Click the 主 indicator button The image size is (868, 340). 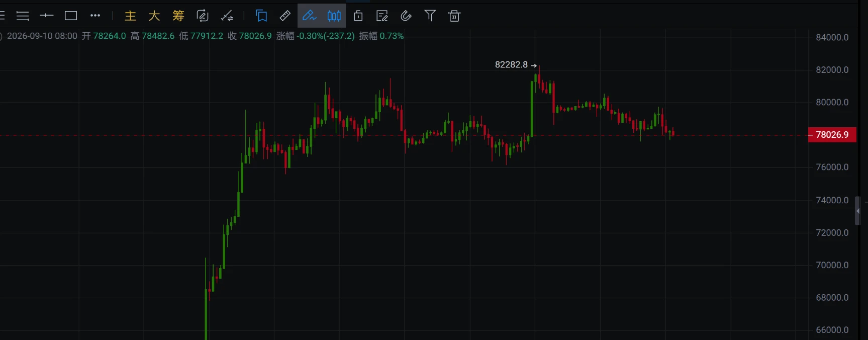(130, 16)
